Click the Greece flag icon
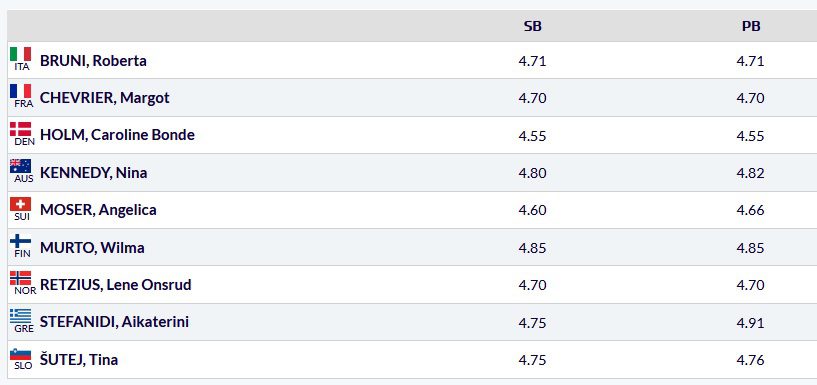Image resolution: width=817 pixels, height=385 pixels. 20,316
